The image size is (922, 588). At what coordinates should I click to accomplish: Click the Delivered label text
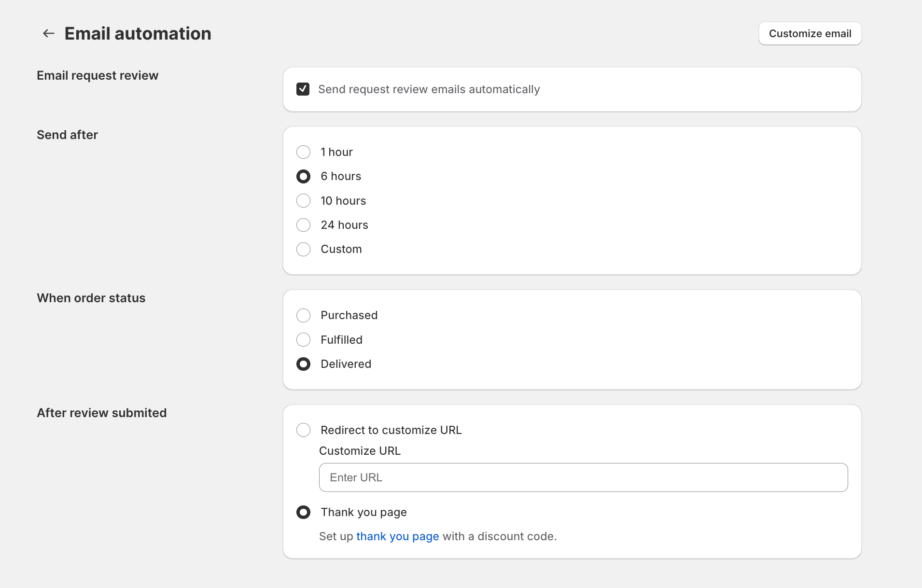346,364
